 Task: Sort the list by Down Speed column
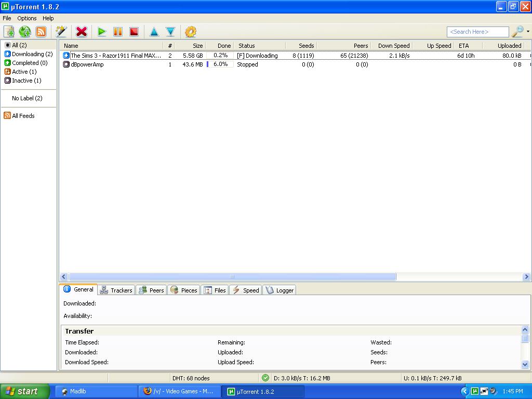(393, 46)
